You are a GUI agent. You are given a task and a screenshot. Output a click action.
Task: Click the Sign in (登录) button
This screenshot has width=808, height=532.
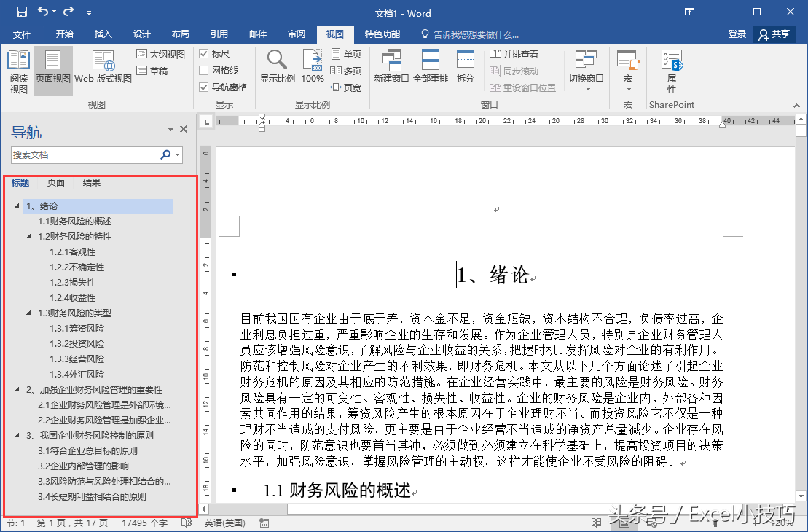(737, 34)
